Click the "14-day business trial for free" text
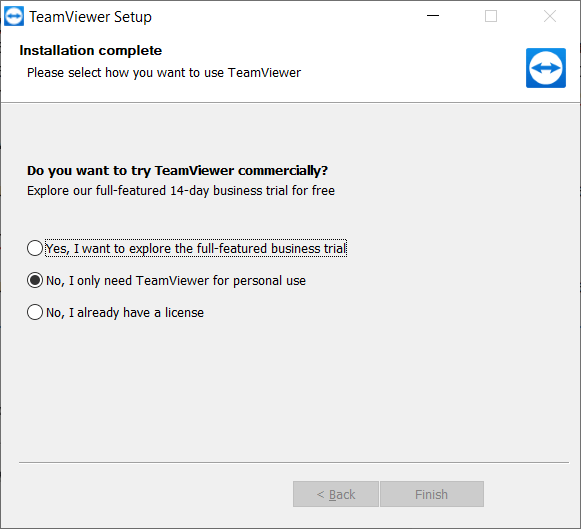 tap(252, 190)
